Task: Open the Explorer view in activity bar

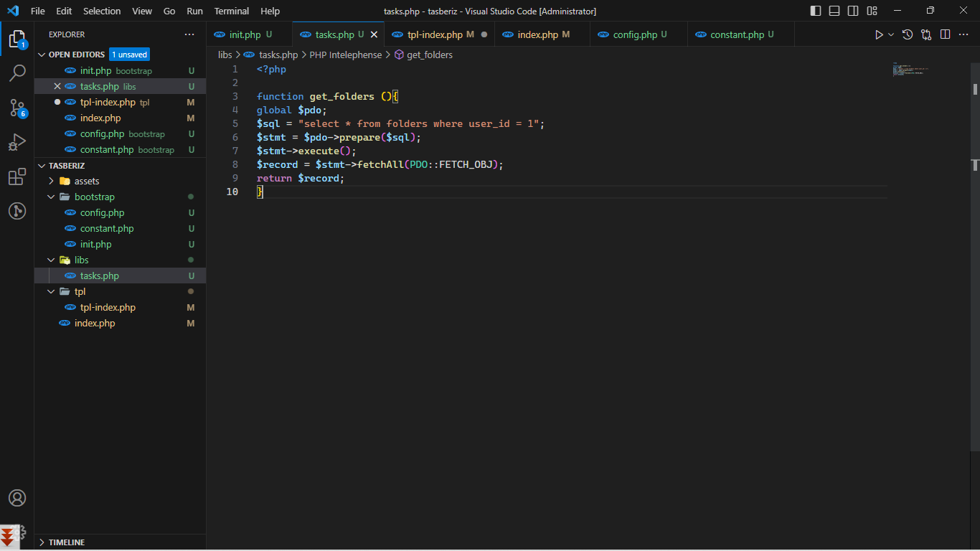Action: [x=17, y=38]
